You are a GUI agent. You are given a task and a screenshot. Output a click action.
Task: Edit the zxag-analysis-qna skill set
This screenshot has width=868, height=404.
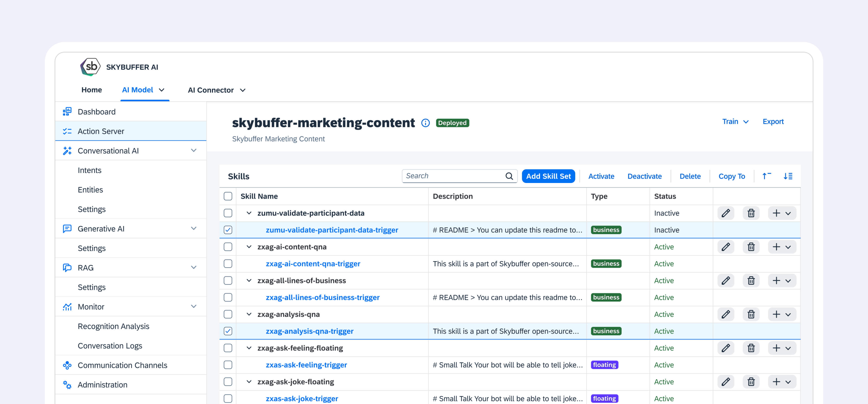pos(725,314)
